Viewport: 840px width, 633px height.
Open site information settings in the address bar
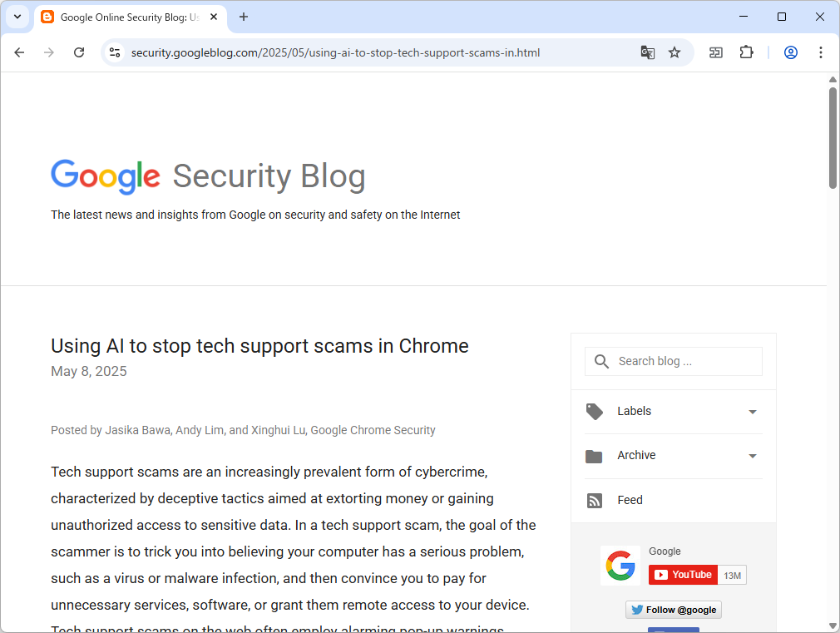[x=114, y=52]
